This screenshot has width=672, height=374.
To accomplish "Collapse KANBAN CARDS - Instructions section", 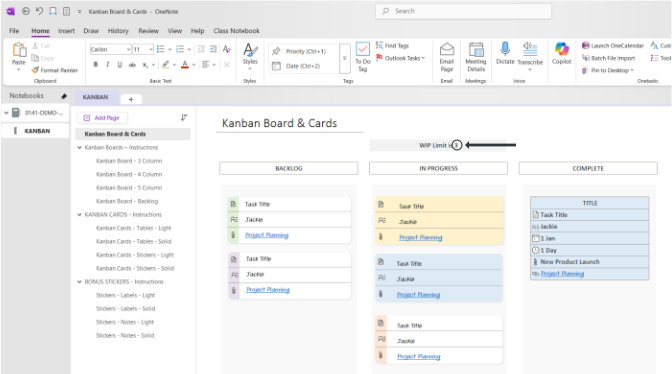I will coord(79,215).
